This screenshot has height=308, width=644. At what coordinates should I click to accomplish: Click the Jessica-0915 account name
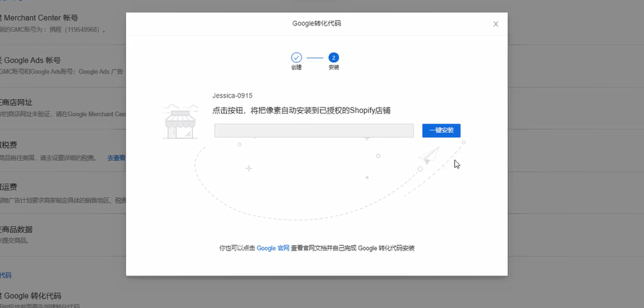[232, 96]
